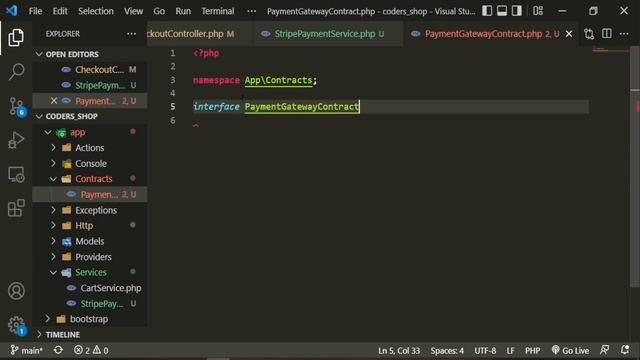The height and width of the screenshot is (360, 640).
Task: Go to line via Ln 5, Col 33
Action: click(399, 350)
